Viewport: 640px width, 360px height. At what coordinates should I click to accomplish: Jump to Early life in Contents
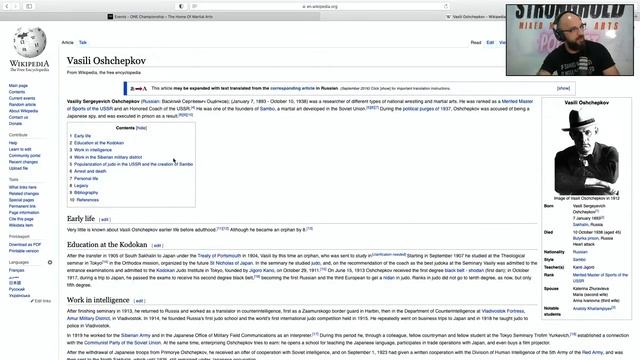point(82,136)
